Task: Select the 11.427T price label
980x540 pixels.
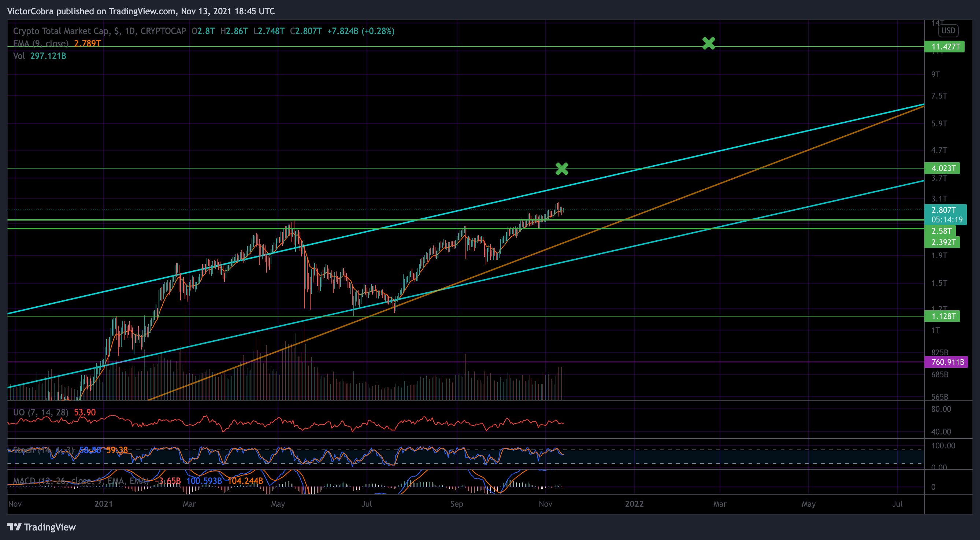Action: (944, 47)
